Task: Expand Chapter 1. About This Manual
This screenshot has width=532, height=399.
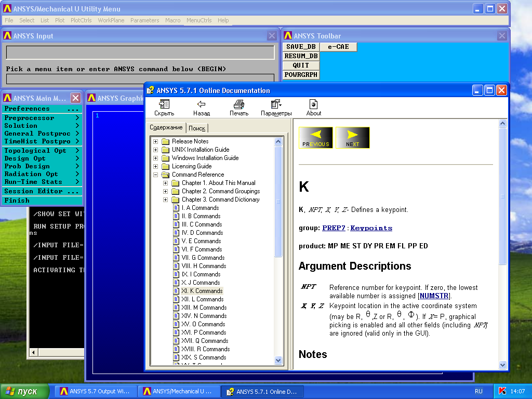Action: click(x=166, y=183)
